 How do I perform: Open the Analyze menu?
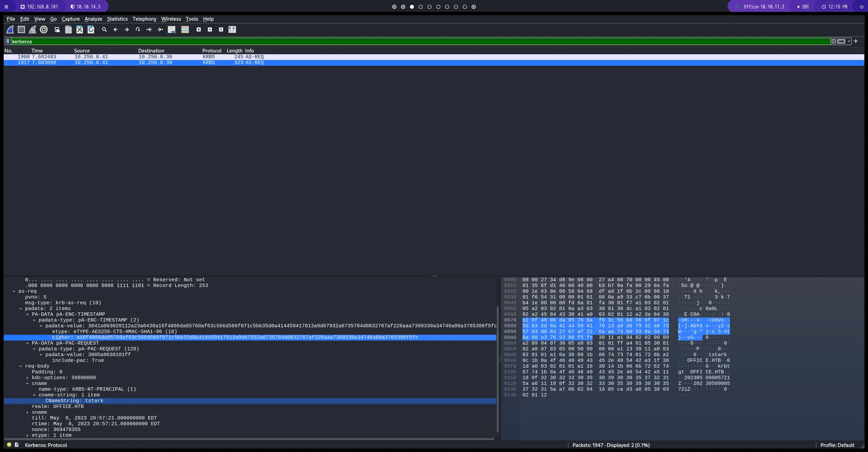pos(93,19)
